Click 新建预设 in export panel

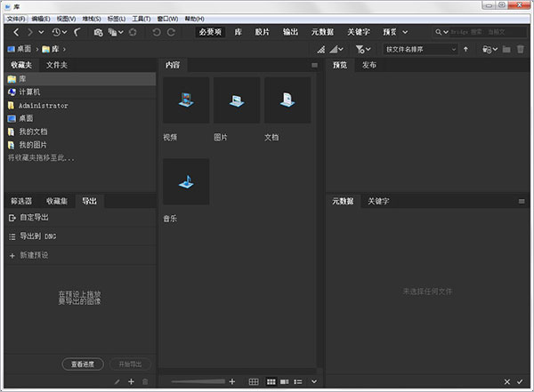pos(33,255)
